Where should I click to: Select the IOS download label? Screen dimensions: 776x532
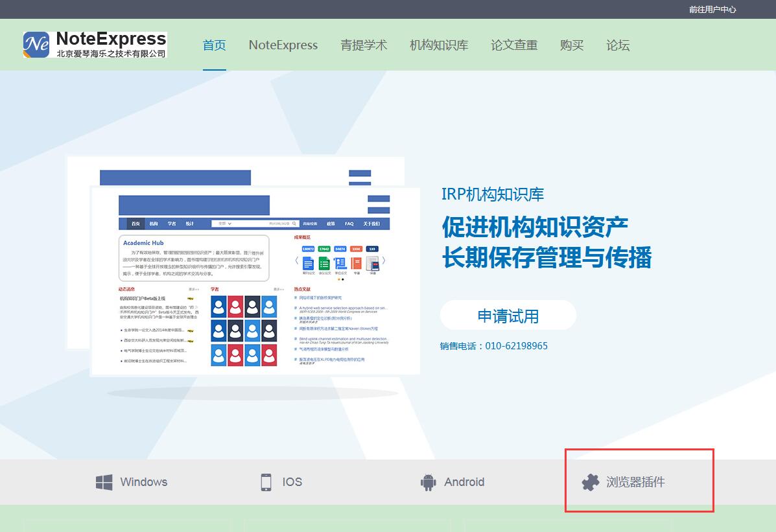(292, 482)
